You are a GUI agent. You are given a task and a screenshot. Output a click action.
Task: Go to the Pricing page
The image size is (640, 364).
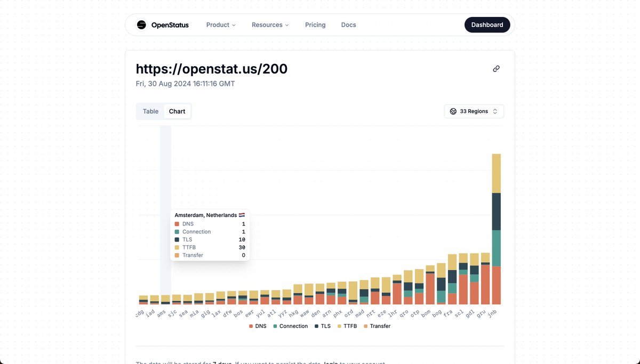tap(315, 25)
